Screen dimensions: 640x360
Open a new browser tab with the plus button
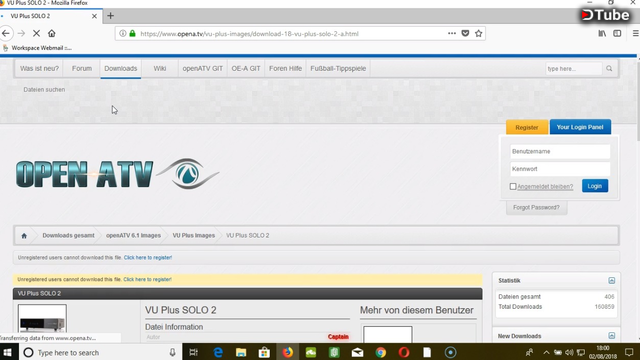pos(110,16)
